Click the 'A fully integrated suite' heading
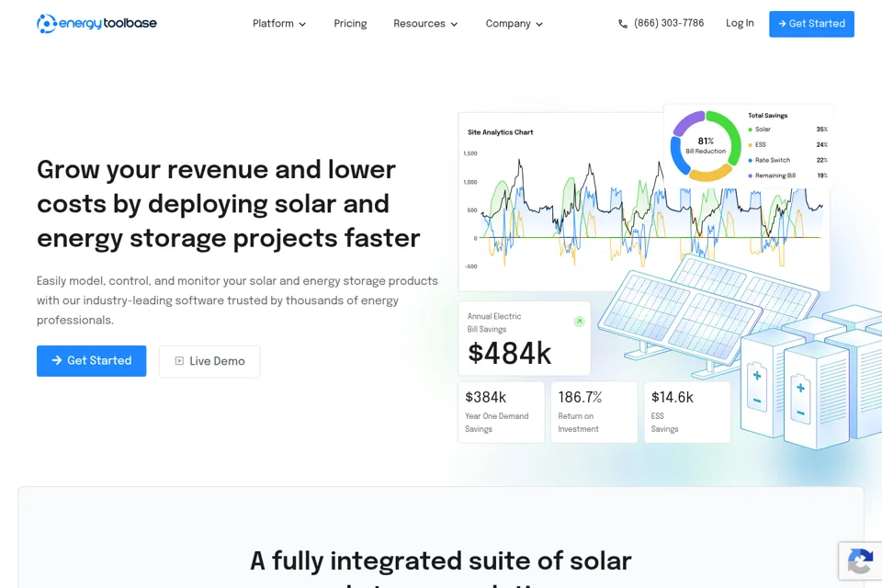Screen dimensions: 882x588 [x=440, y=570]
